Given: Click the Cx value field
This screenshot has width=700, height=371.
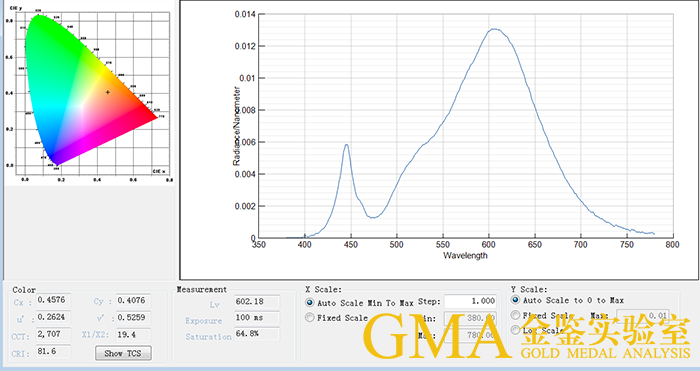Looking at the screenshot, I should (53, 300).
